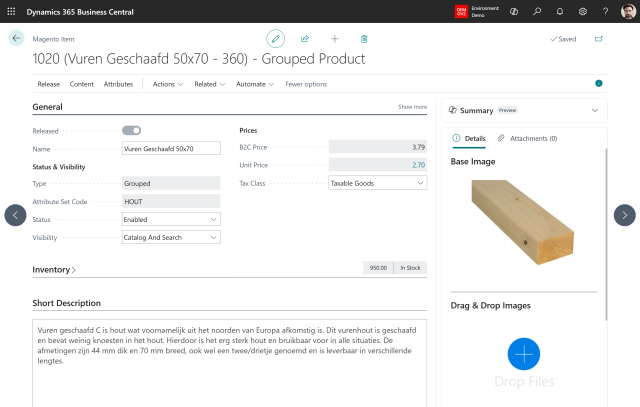
Task: Click the In Stock label
Action: (410, 268)
